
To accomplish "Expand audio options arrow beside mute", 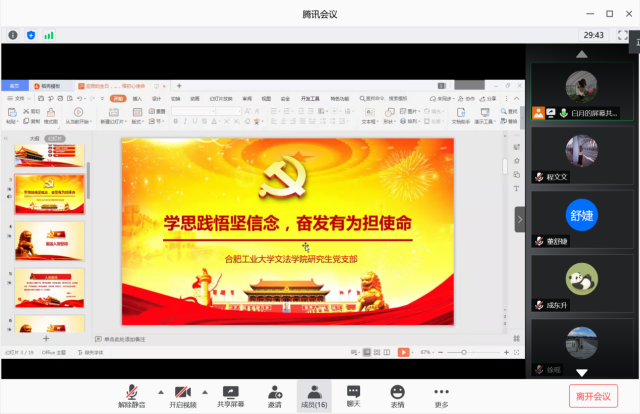I will click(x=157, y=391).
